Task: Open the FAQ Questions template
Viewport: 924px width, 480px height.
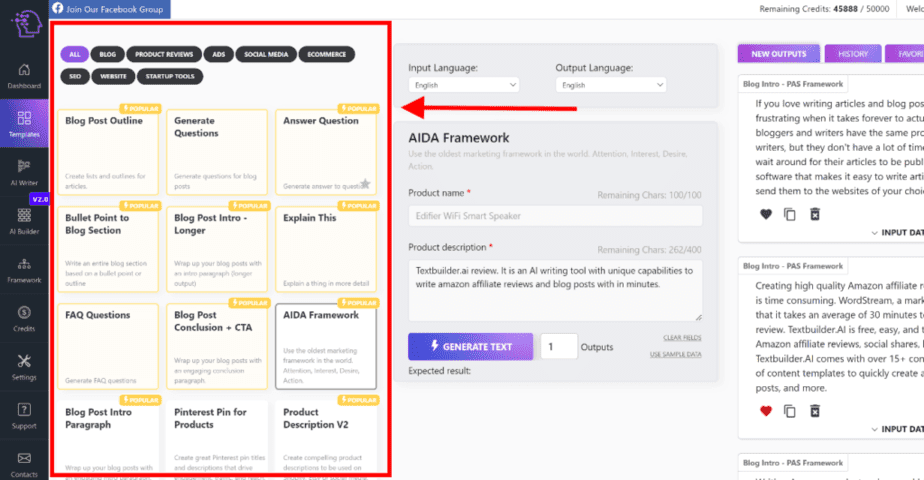Action: [108, 346]
